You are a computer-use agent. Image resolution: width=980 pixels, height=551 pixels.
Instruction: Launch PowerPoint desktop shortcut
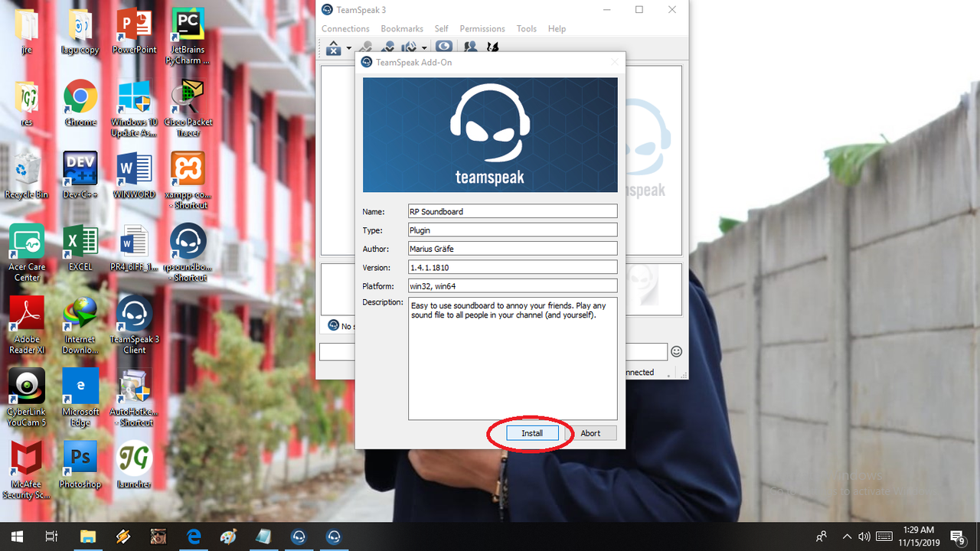coord(134,32)
